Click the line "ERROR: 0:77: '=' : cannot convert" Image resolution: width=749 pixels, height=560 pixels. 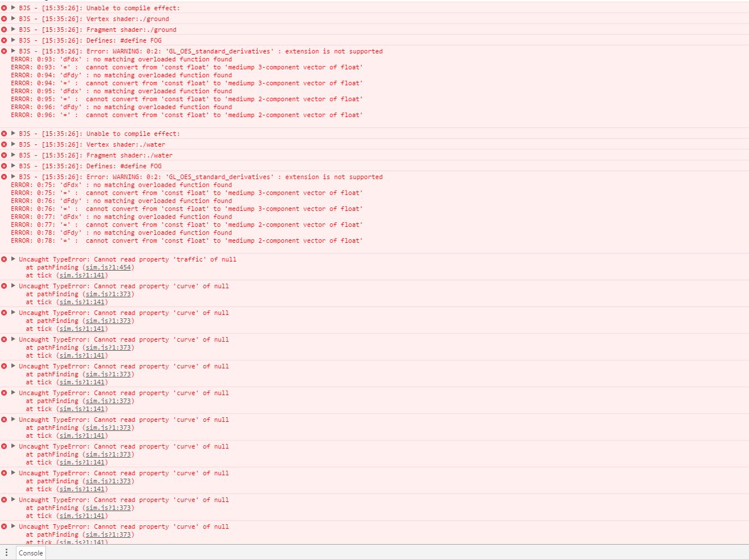pos(186,225)
